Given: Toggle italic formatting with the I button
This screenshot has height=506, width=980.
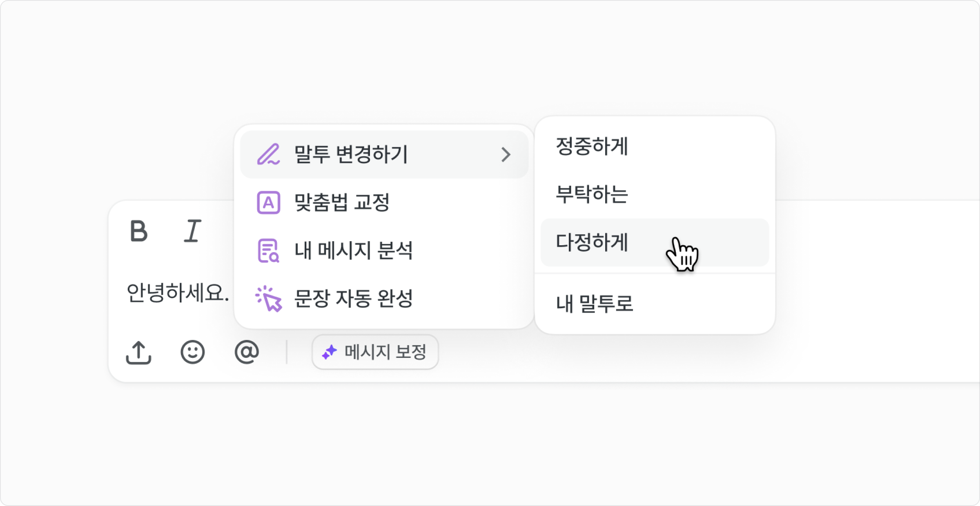Looking at the screenshot, I should tap(192, 231).
